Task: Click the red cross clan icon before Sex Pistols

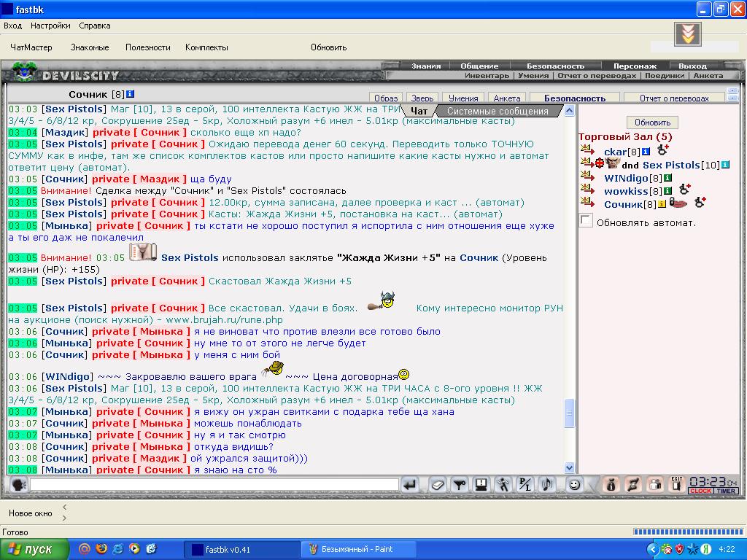Action: [x=600, y=164]
